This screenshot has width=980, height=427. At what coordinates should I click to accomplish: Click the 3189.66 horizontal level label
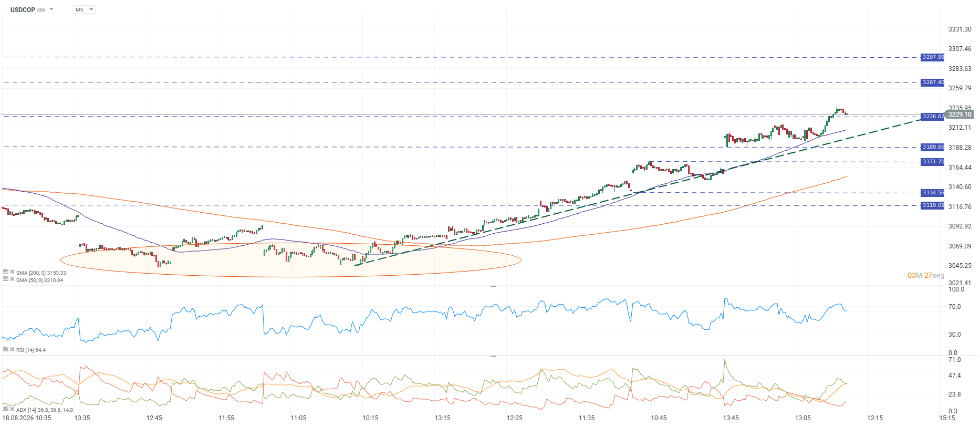click(933, 147)
